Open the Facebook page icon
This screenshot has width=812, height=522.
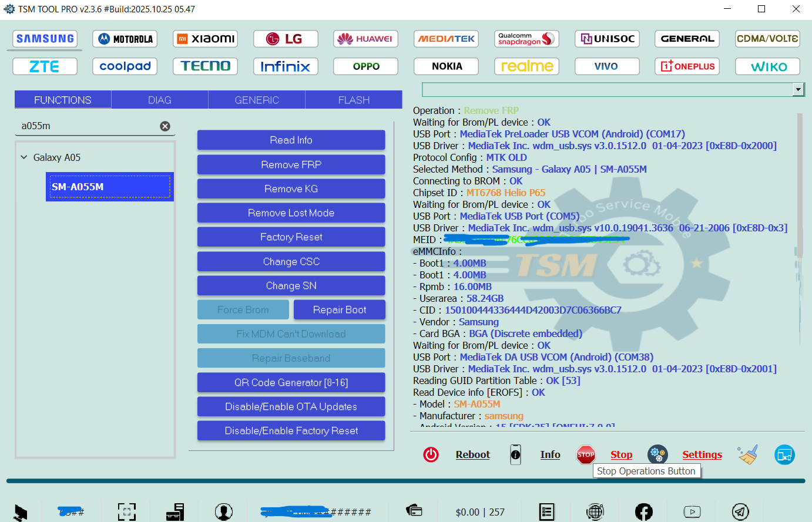(644, 512)
